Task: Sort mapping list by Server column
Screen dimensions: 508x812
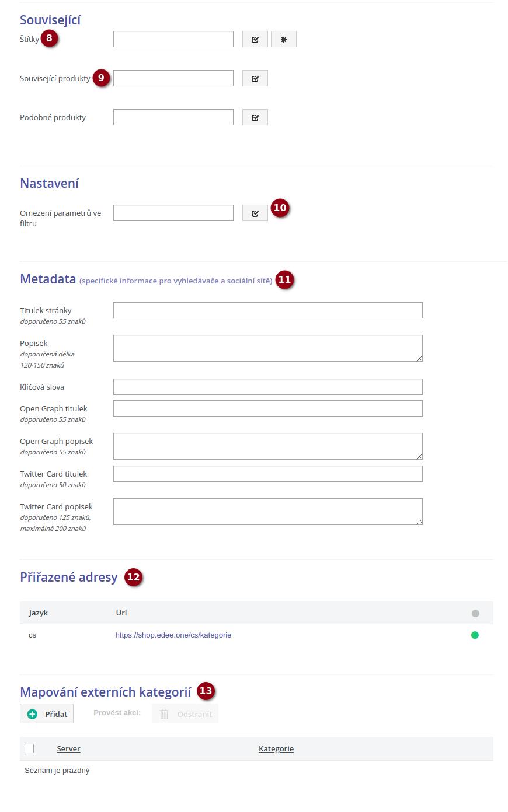Action: (x=68, y=749)
